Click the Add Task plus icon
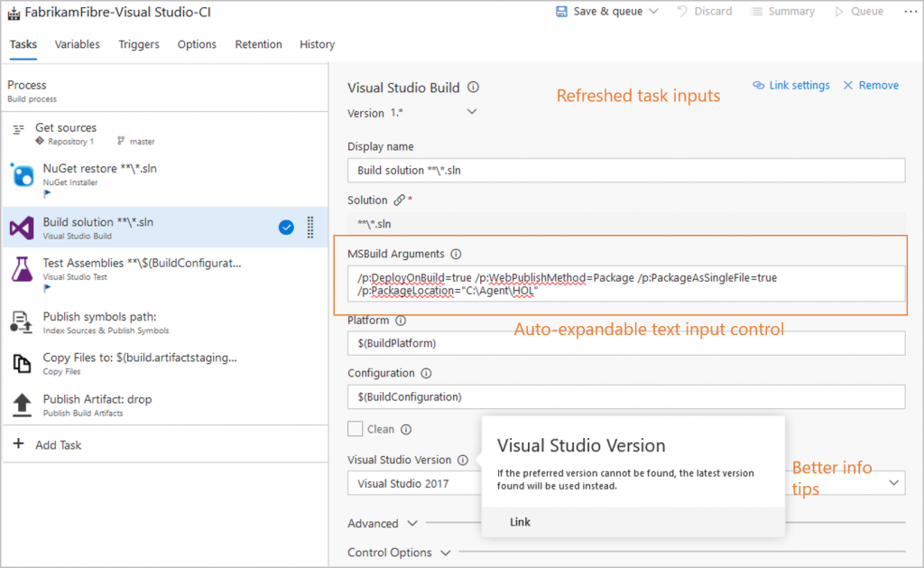Screen dimensions: 924x568 [x=18, y=443]
